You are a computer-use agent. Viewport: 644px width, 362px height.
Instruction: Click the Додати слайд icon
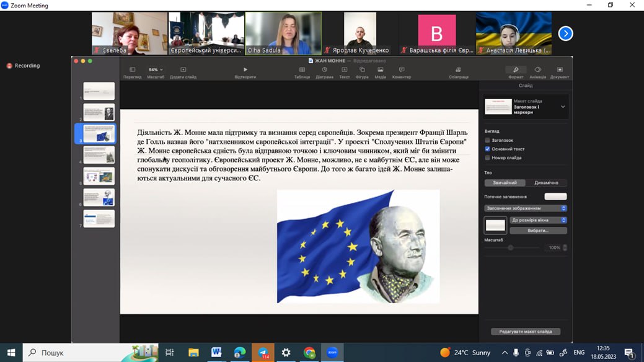coord(183,70)
